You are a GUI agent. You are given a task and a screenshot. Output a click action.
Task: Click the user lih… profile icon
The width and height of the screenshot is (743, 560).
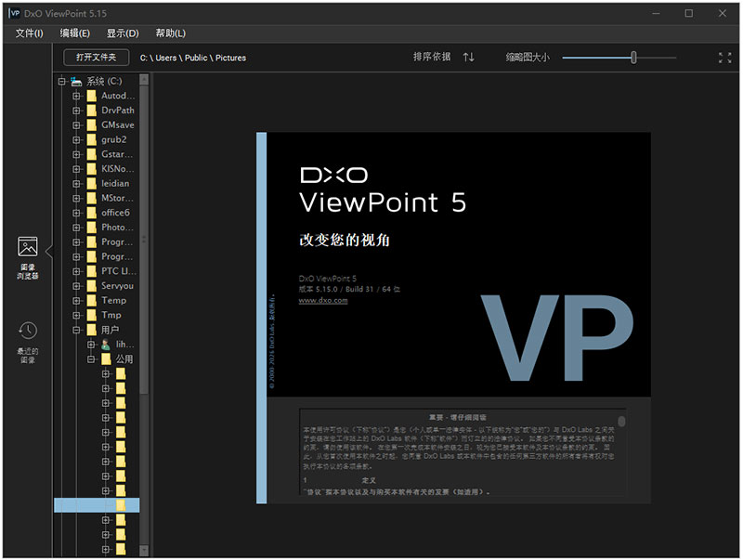coord(106,345)
